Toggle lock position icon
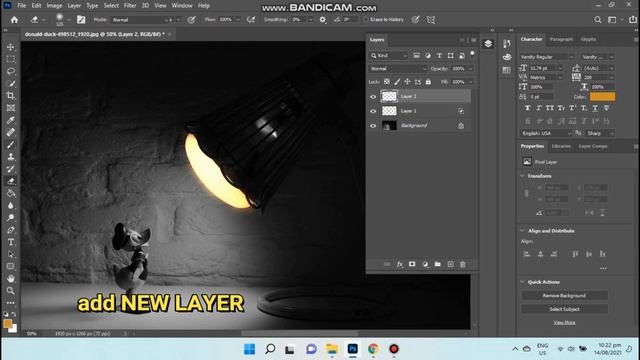The image size is (640, 360). [407, 82]
